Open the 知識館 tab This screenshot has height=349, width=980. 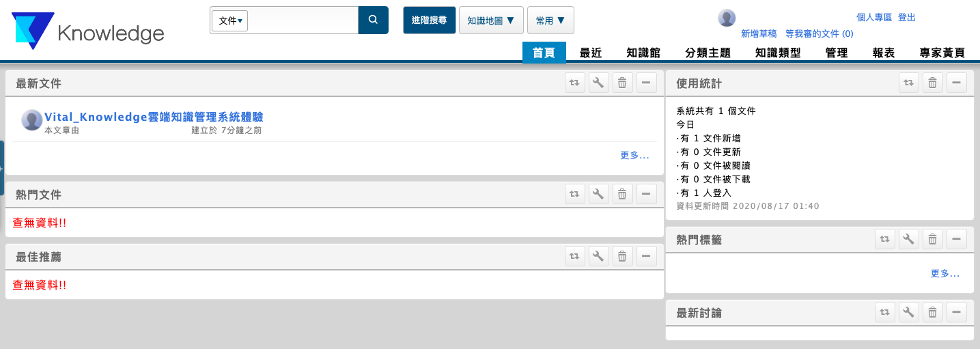(643, 53)
